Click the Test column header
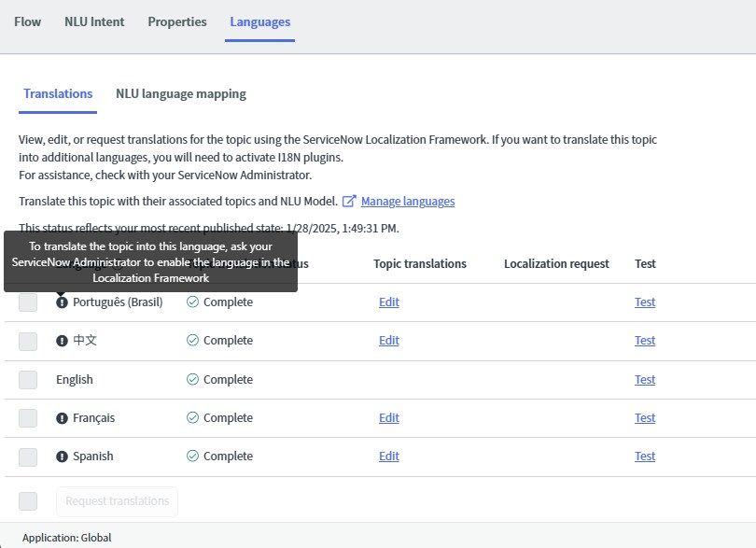 click(645, 264)
